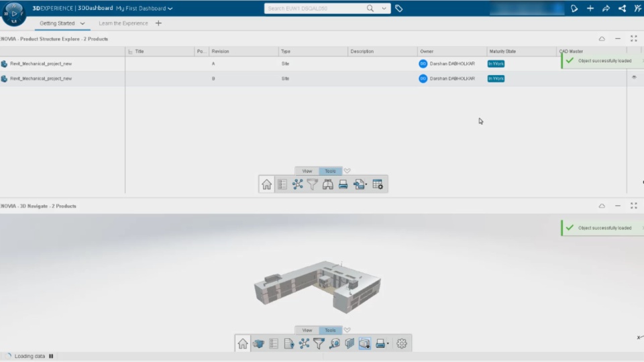Open the 3D Navigate widget menu chevron

click(602, 206)
